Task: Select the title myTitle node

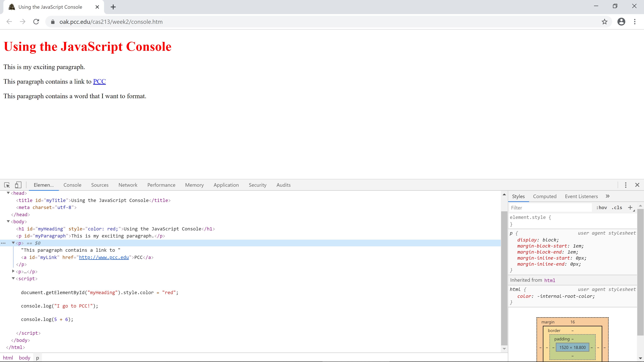Action: pos(93,200)
